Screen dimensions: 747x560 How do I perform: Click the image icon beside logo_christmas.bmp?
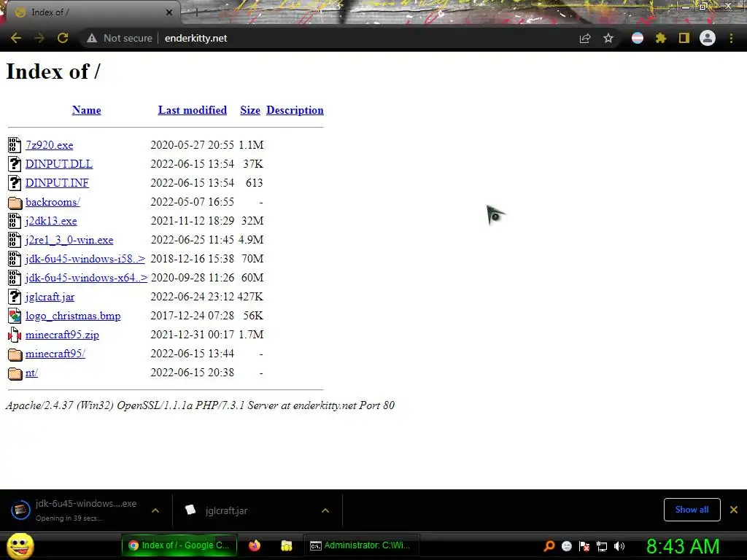click(15, 316)
